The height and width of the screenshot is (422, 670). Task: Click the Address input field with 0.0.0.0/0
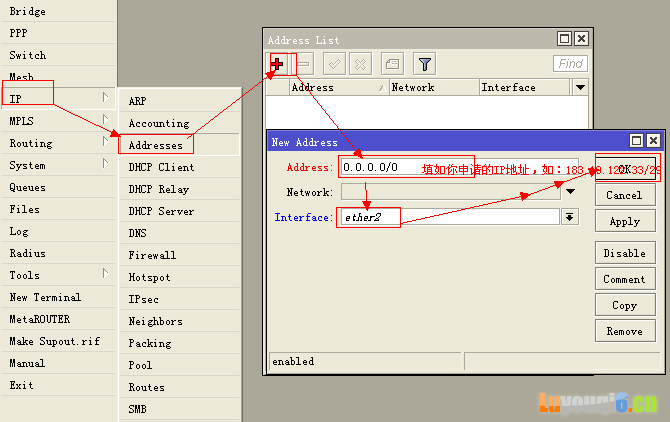click(459, 167)
